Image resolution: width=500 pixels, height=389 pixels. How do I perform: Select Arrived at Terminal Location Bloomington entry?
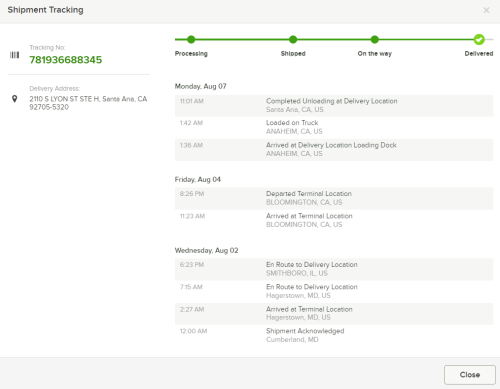tap(334, 220)
